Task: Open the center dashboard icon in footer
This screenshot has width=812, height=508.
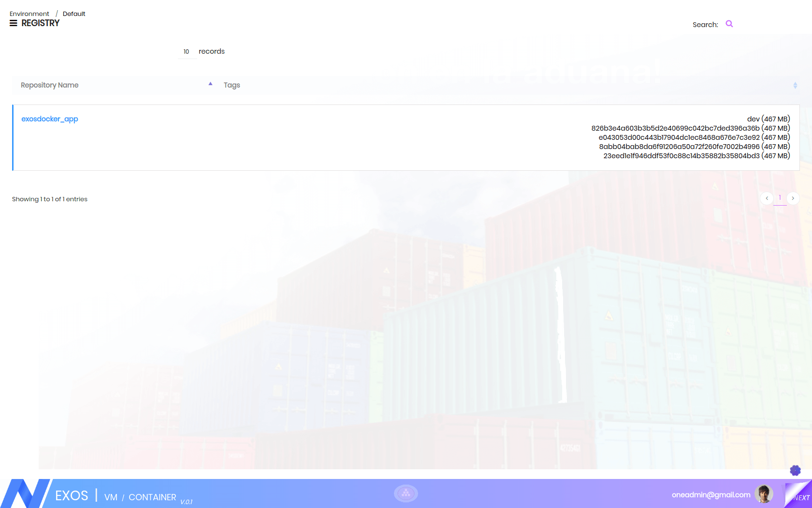Action: pyautogui.click(x=406, y=493)
